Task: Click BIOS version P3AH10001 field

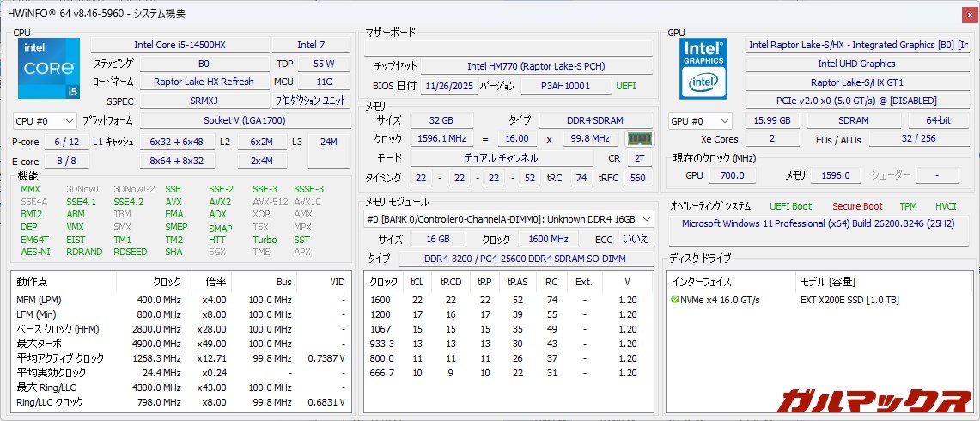Action: click(x=566, y=86)
